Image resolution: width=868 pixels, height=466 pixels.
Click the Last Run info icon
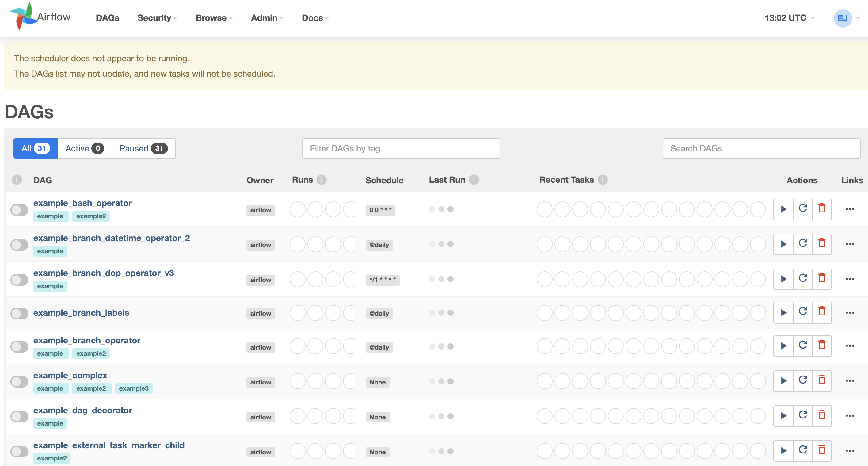[474, 180]
